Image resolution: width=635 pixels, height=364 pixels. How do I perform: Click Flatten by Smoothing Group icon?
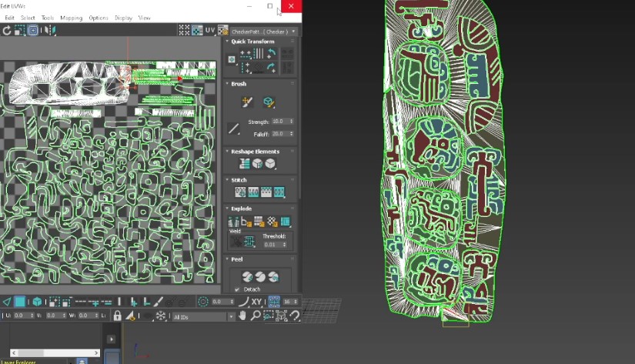pyautogui.click(x=259, y=222)
